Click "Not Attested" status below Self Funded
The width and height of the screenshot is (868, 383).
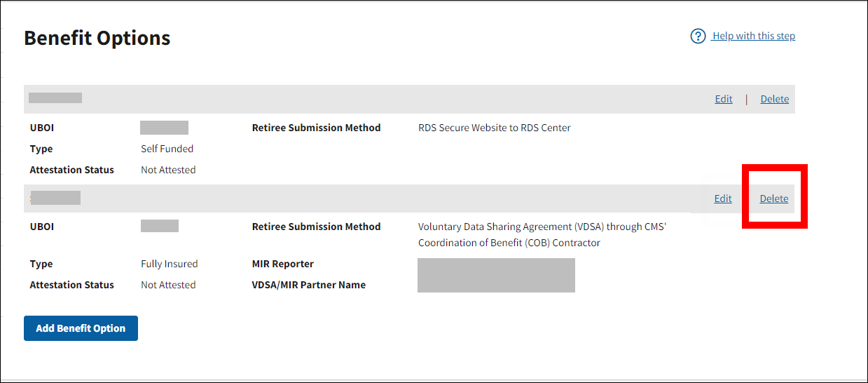pos(168,170)
